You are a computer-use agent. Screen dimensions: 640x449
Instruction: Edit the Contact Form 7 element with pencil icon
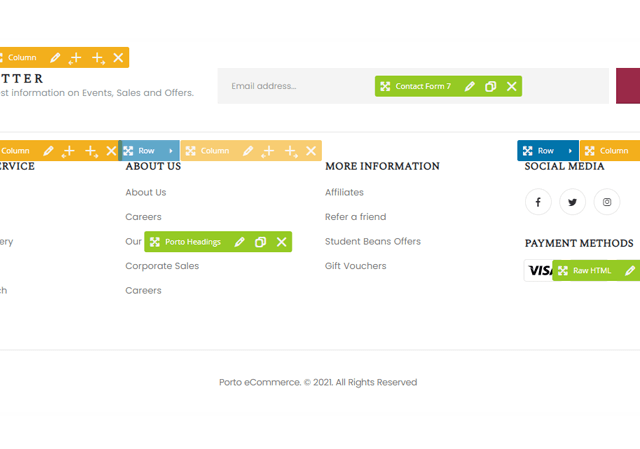(x=469, y=87)
